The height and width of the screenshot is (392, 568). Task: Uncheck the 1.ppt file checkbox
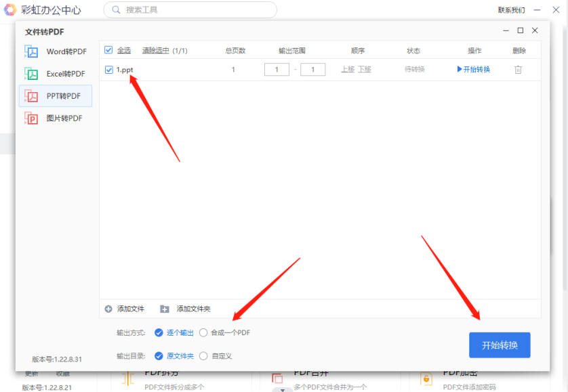(108, 70)
